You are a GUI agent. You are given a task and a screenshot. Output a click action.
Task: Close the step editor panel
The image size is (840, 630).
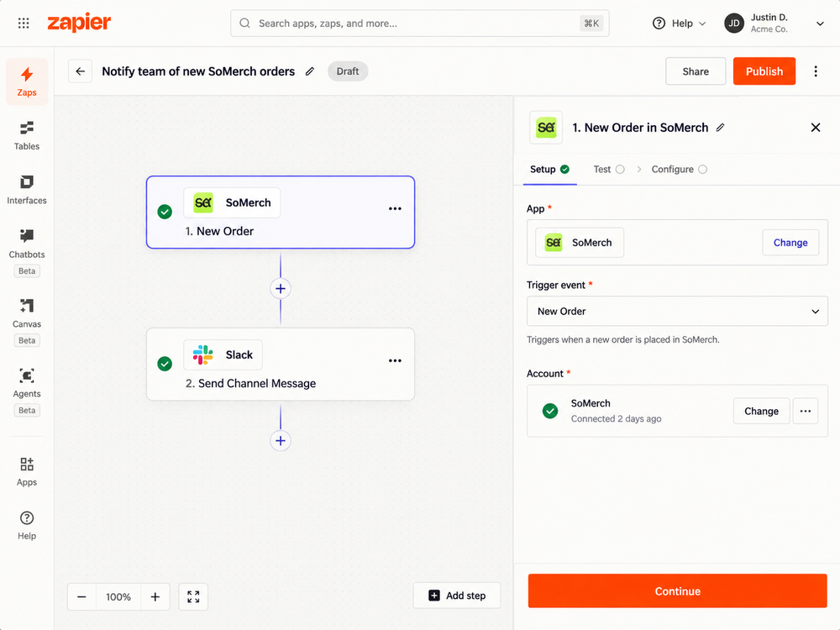[x=816, y=128]
